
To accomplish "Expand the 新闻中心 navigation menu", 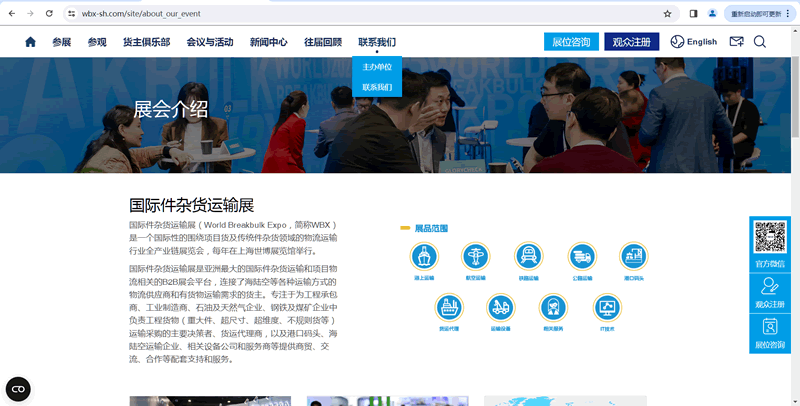I will pyautogui.click(x=268, y=42).
